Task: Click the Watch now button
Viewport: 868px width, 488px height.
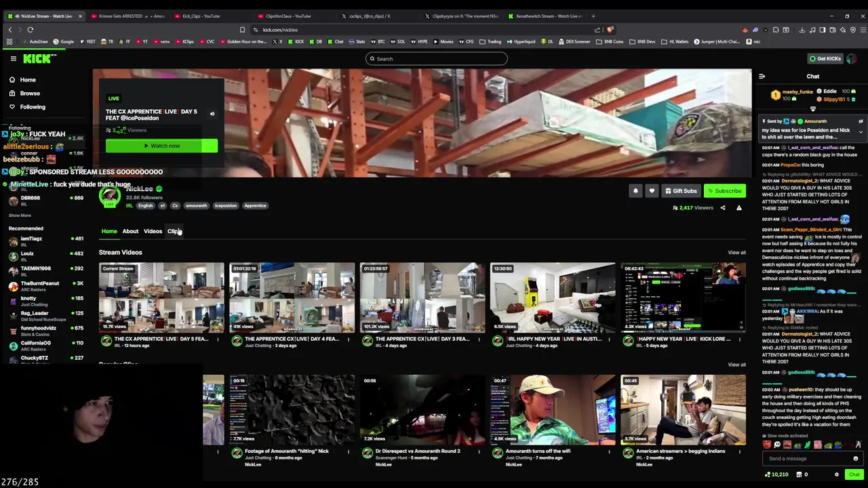Action: (161, 146)
